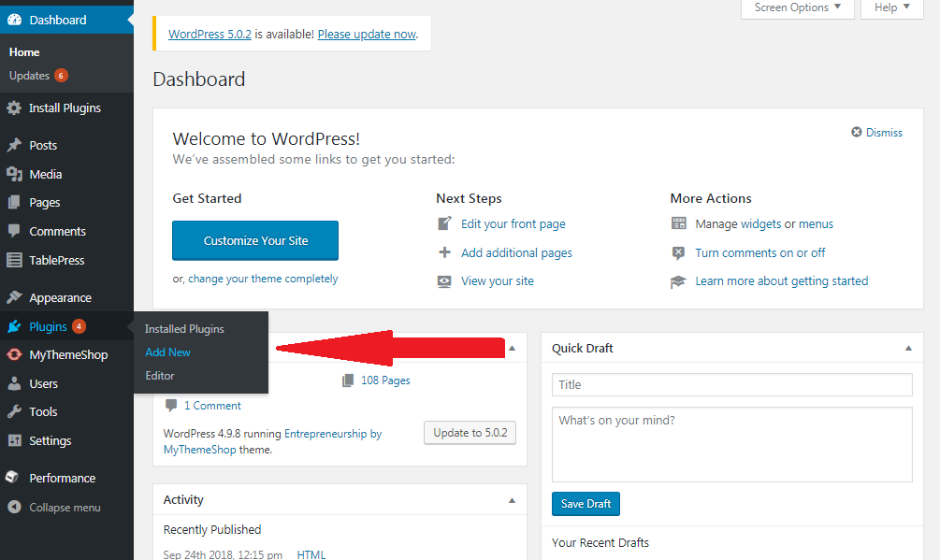Click the MyThemeShop logo icon

[14, 354]
